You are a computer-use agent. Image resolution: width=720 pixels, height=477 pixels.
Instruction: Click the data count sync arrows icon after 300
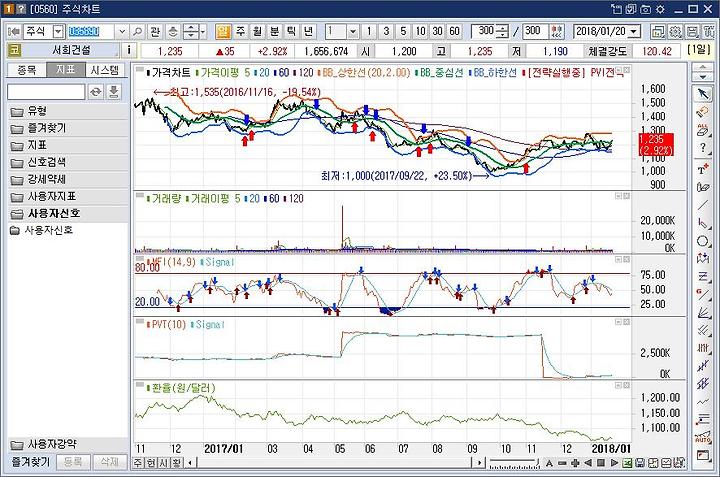click(x=557, y=32)
